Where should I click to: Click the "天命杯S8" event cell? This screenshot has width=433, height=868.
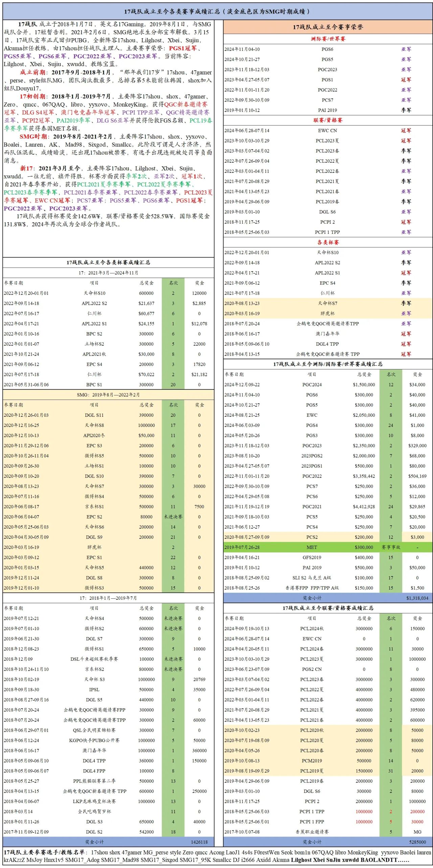click(x=94, y=425)
